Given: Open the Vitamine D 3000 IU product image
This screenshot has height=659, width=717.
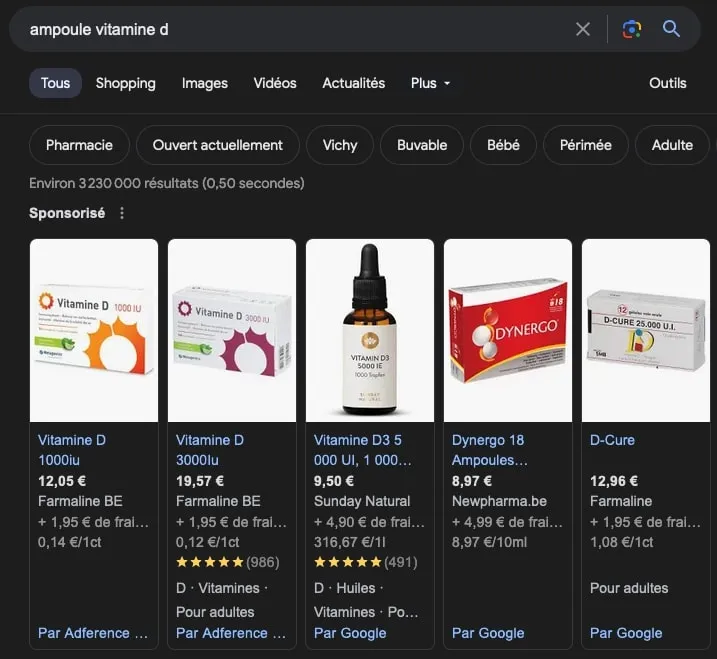Looking at the screenshot, I should coord(232,330).
